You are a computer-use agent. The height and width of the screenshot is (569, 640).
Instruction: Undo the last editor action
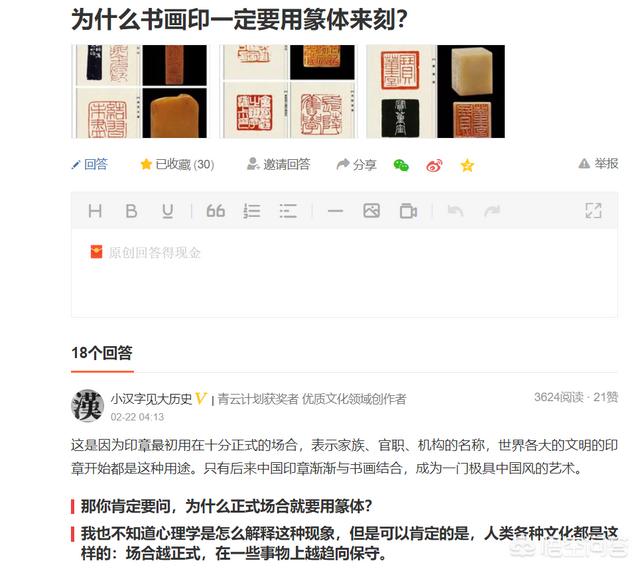455,211
